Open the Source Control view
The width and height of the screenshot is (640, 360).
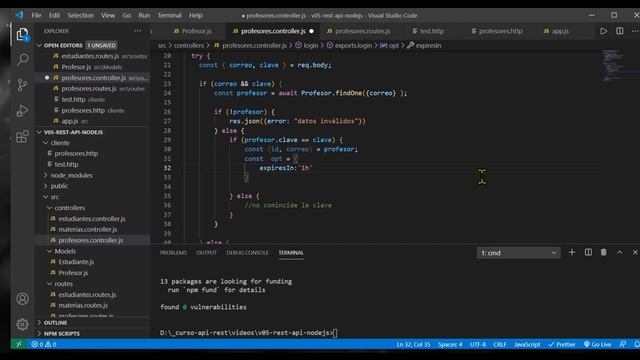click(x=22, y=85)
